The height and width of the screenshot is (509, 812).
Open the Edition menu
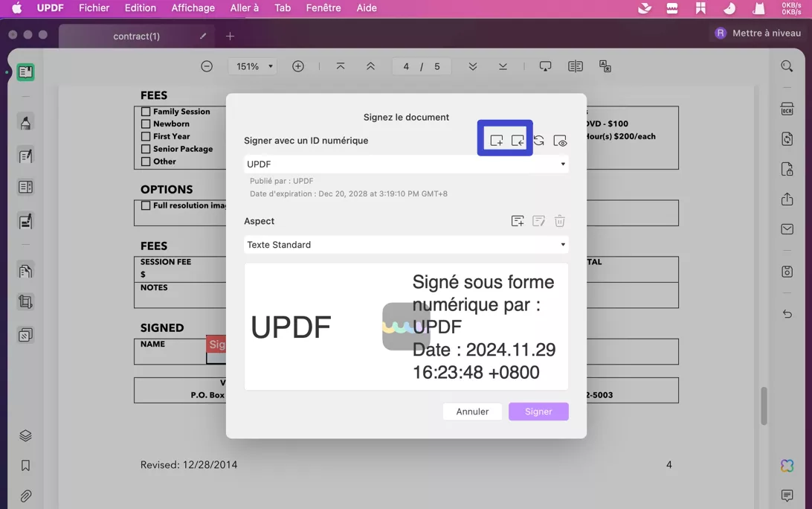tap(141, 7)
